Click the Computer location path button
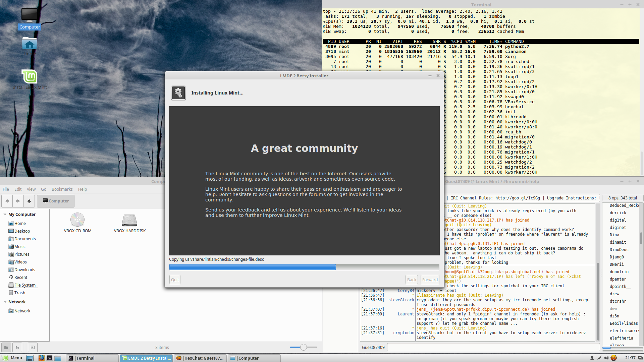The image size is (644, 362). coord(56,201)
